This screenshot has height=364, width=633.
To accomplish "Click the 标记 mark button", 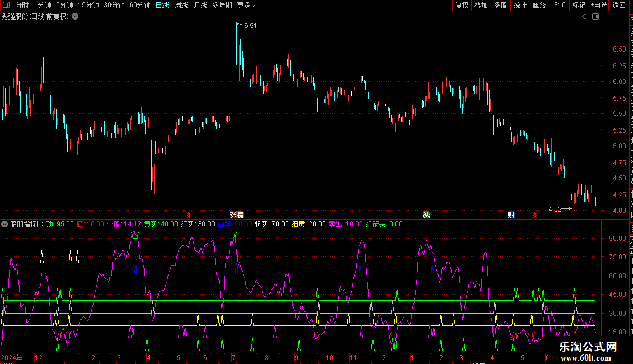I will (x=579, y=5).
